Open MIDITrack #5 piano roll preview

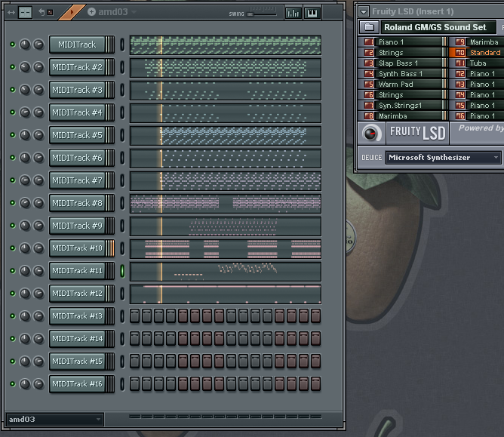(x=226, y=135)
